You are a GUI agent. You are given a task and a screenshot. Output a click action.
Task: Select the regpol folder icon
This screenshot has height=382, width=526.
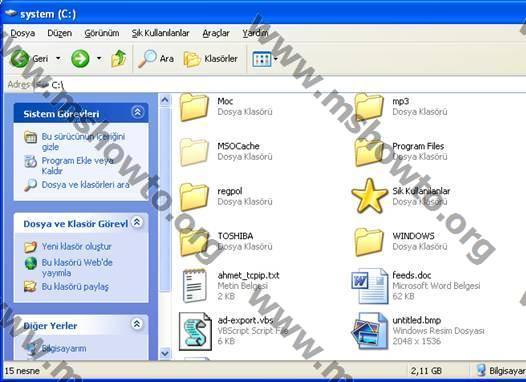[194, 197]
